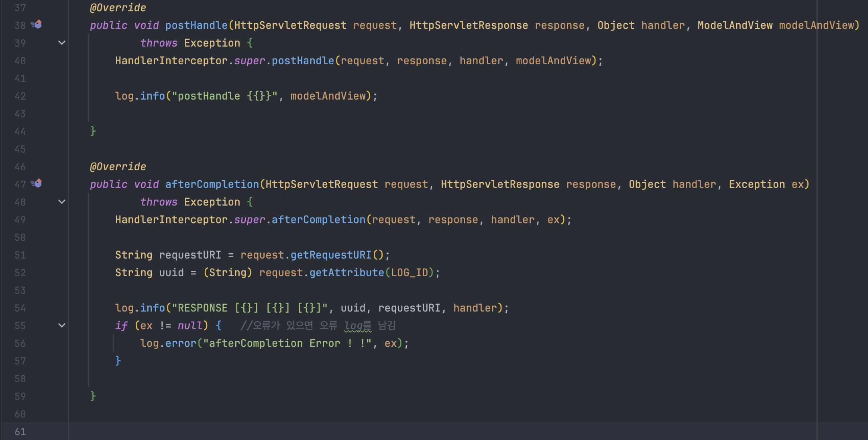This screenshot has width=868, height=440.
Task: Click the closing brace on line 44
Action: (93, 131)
